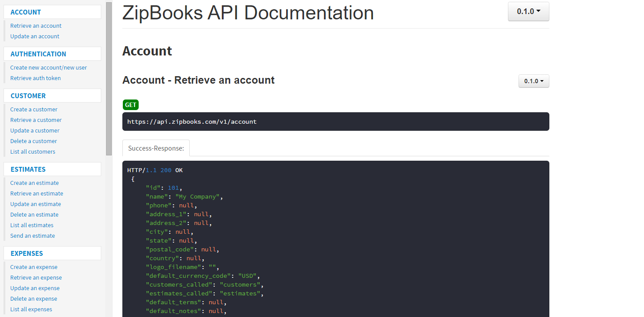Click the GET method badge
Viewport: 644px width, 317px height.
(130, 104)
